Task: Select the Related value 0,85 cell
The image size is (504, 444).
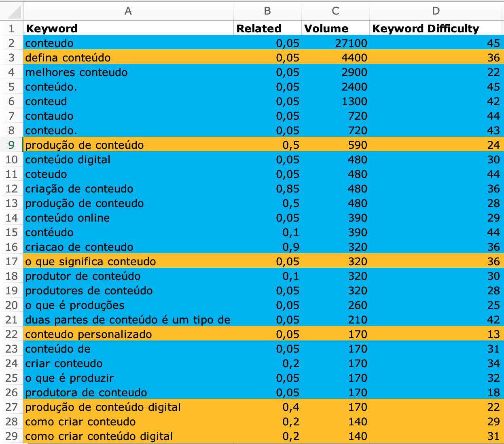Action: [267, 189]
